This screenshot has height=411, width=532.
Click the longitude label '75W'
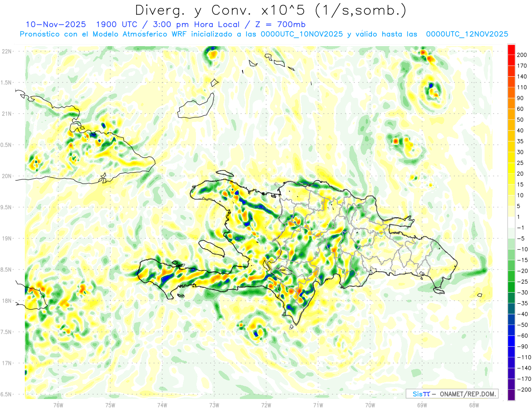click(110, 405)
